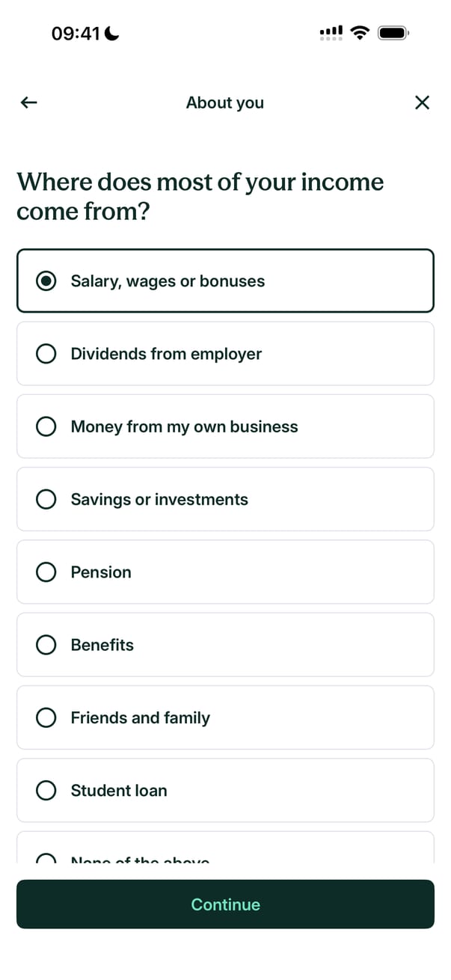This screenshot has width=451, height=980.
Task: Tap the back arrow icon
Action: [28, 102]
